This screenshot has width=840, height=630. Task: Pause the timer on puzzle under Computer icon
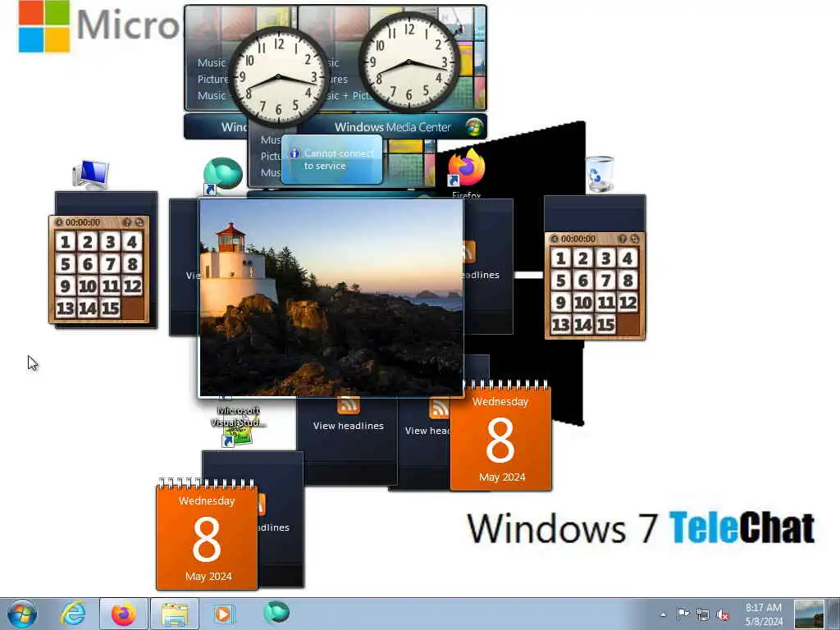pos(59,222)
